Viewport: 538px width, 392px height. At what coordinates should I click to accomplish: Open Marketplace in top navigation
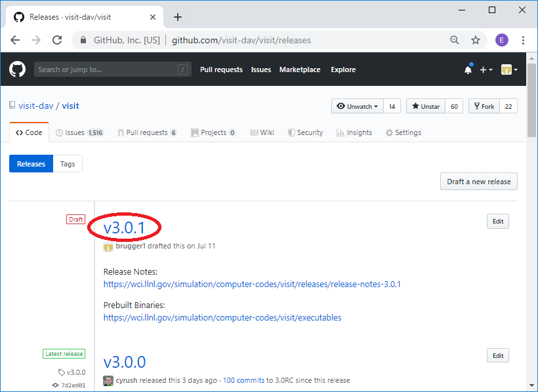(300, 69)
